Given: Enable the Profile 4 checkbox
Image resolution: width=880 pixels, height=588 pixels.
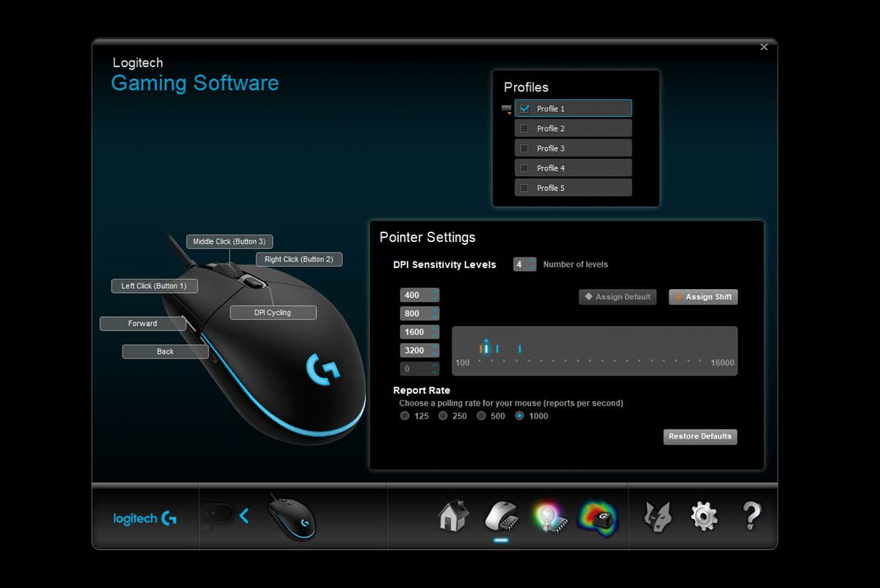Looking at the screenshot, I should pyautogui.click(x=524, y=168).
